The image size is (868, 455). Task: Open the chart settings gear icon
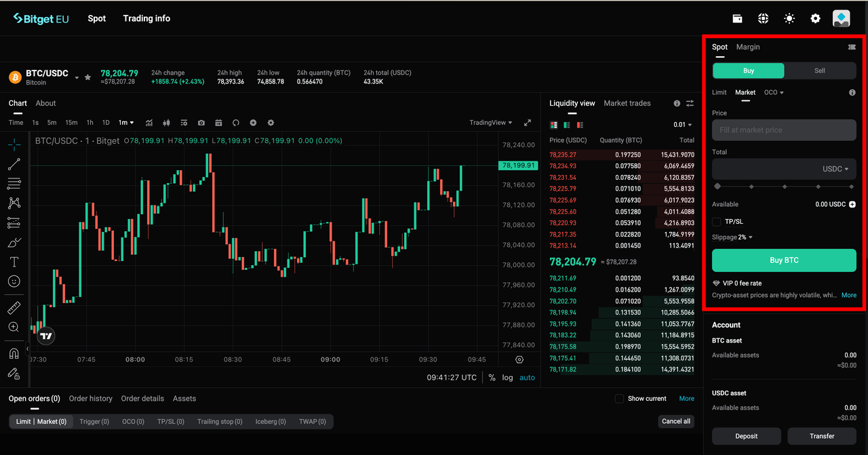tap(271, 123)
